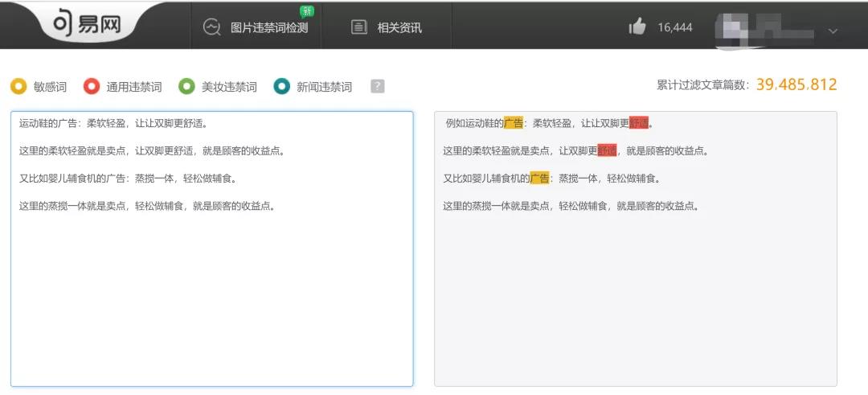Viewport: 868px width, 395px height.
Task: Click the gray question mark help icon
Action: tap(378, 86)
